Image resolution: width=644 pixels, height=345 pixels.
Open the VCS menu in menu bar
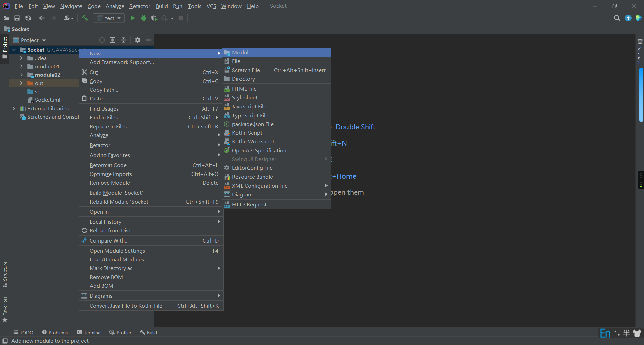211,6
